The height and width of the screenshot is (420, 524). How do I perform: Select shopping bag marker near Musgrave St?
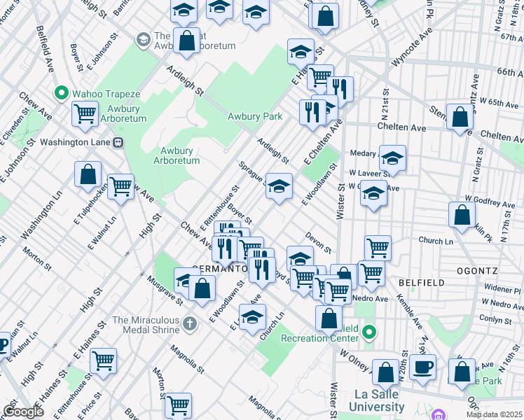[202, 288]
